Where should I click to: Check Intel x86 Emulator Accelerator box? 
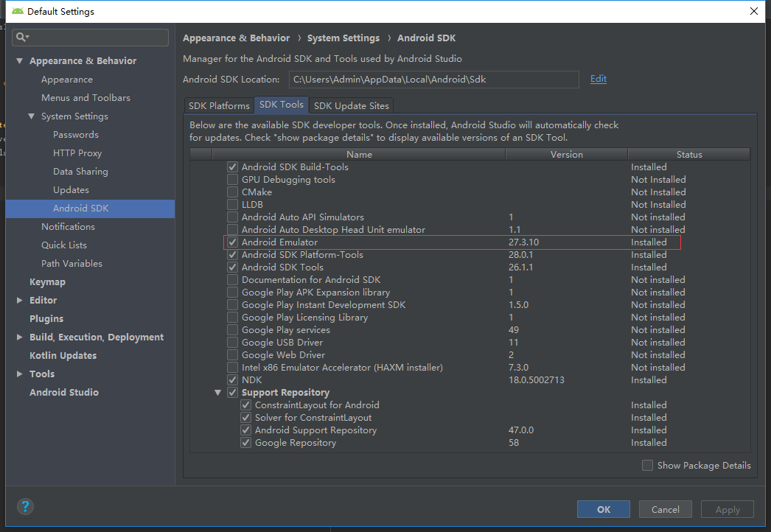click(233, 367)
